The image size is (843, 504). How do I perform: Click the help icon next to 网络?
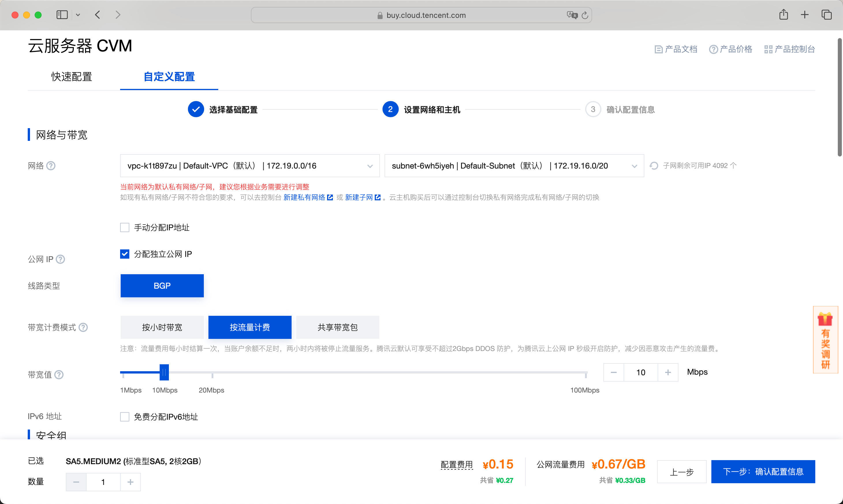pyautogui.click(x=51, y=166)
